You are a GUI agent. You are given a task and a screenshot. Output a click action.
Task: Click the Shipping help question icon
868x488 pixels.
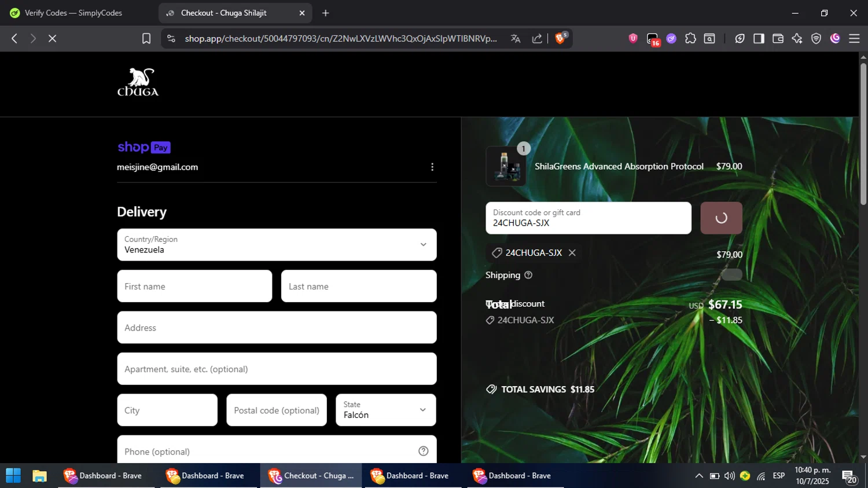[x=528, y=275]
